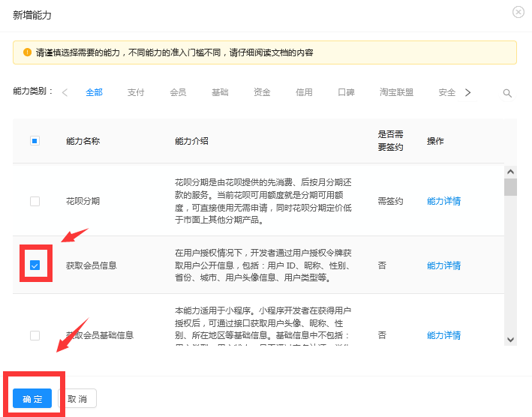Image resolution: width=532 pixels, height=417 pixels.
Task: Click the 取消 cancel button
Action: (x=77, y=399)
